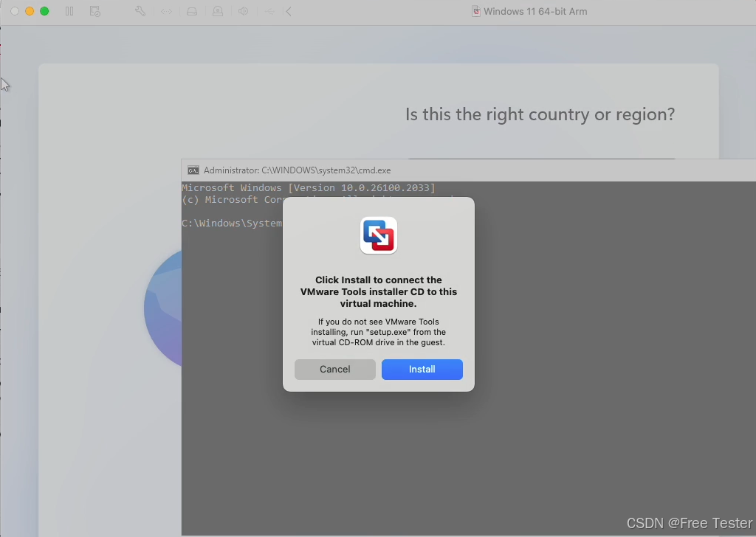Cancel the VMware Tools install dialog
Viewport: 756px width, 537px height.
(335, 370)
